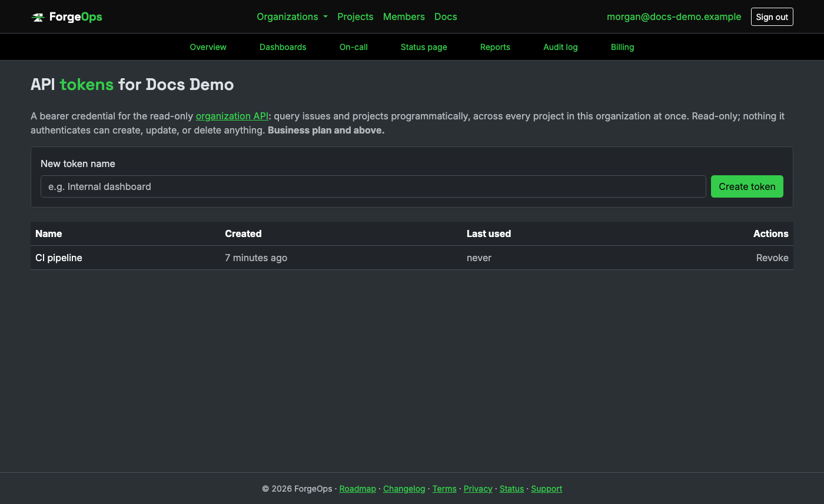Image resolution: width=824 pixels, height=504 pixels.
Task: Expand the Organizations dropdown menu
Action: coord(292,17)
